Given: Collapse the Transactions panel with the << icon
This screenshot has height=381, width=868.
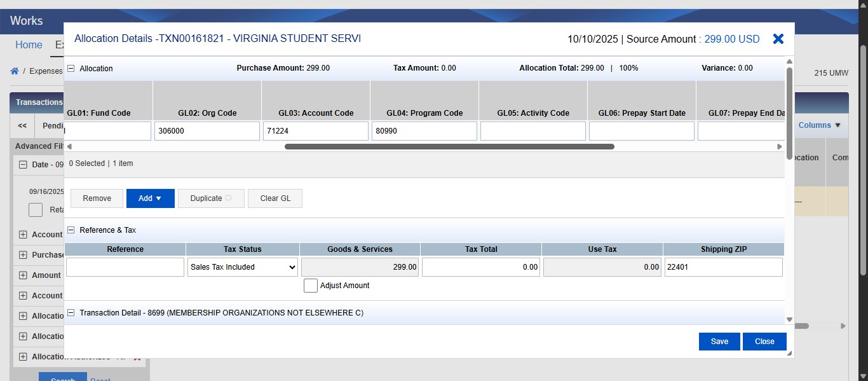Looking at the screenshot, I should point(21,125).
